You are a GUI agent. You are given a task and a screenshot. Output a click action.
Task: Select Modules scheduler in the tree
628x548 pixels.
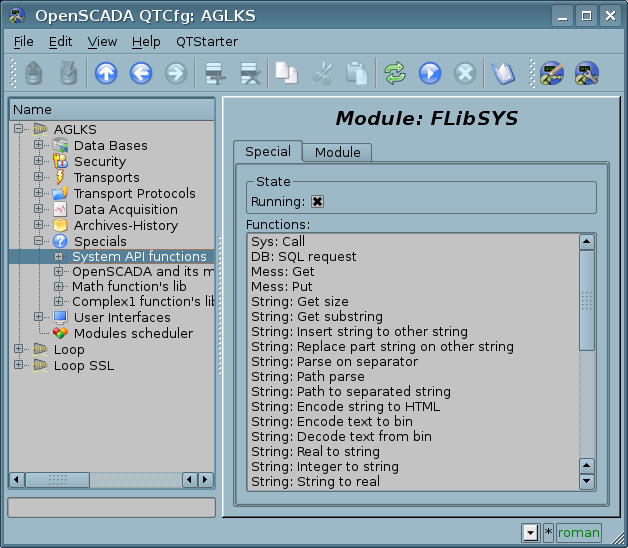tap(133, 333)
